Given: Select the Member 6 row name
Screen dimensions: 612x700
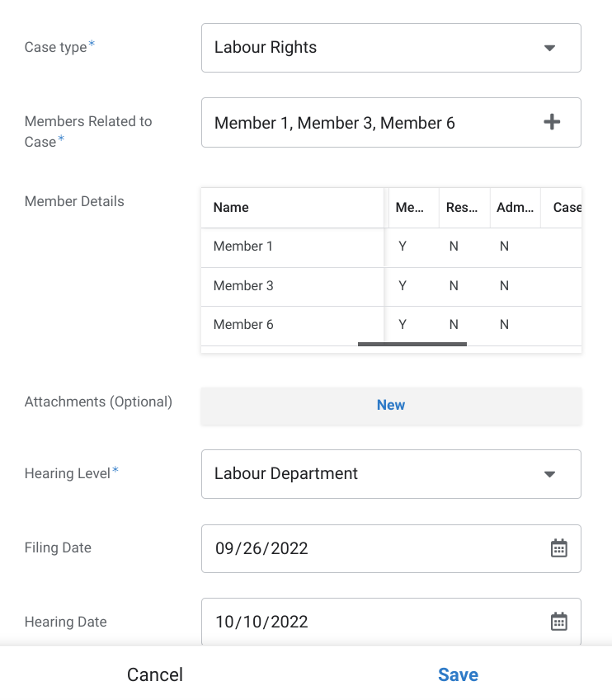Looking at the screenshot, I should click(x=243, y=325).
